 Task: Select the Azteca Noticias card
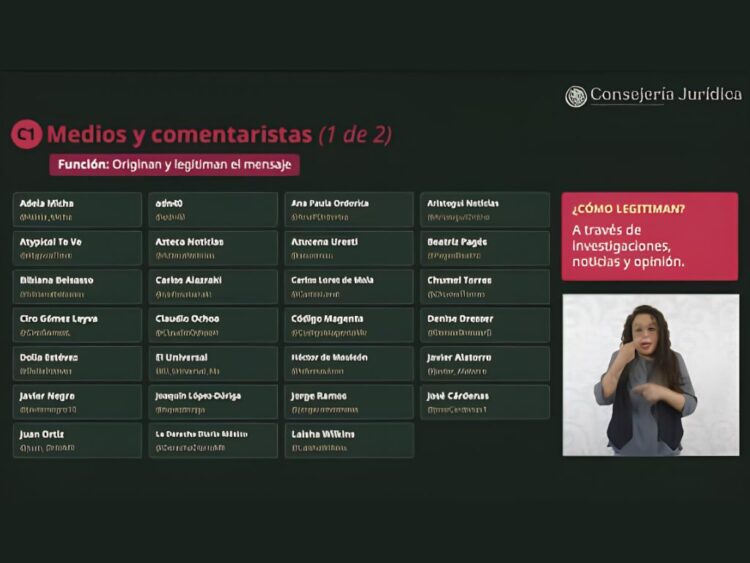click(x=213, y=248)
